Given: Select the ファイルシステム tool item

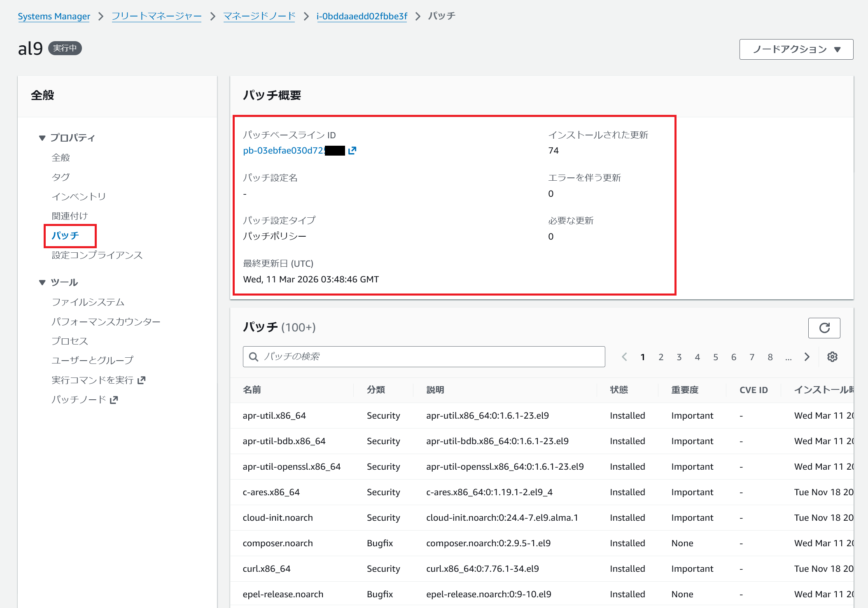Looking at the screenshot, I should [x=88, y=302].
